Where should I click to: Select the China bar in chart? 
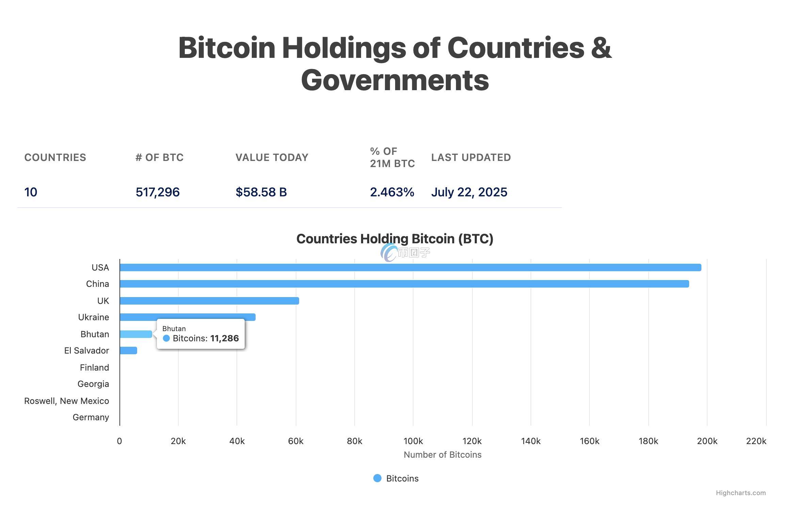tap(404, 284)
